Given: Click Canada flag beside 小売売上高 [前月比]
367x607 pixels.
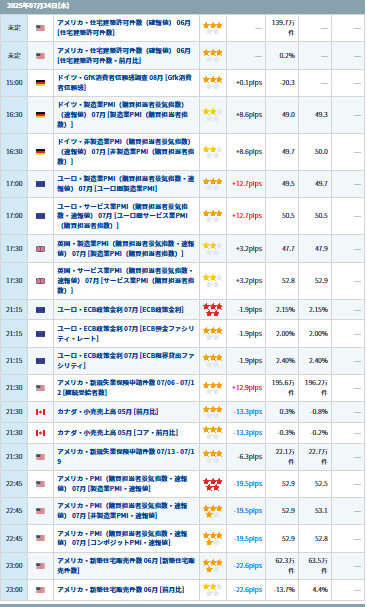Looking at the screenshot, I should coord(40,412).
